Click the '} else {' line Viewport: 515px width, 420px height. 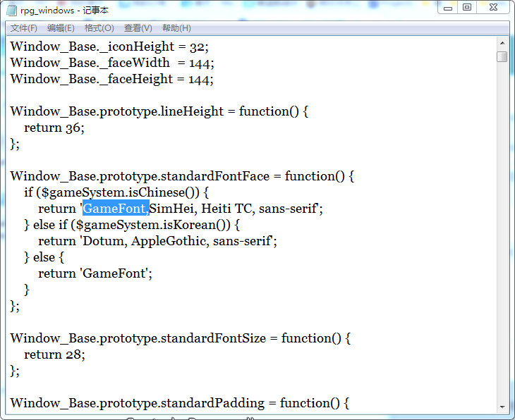(44, 257)
